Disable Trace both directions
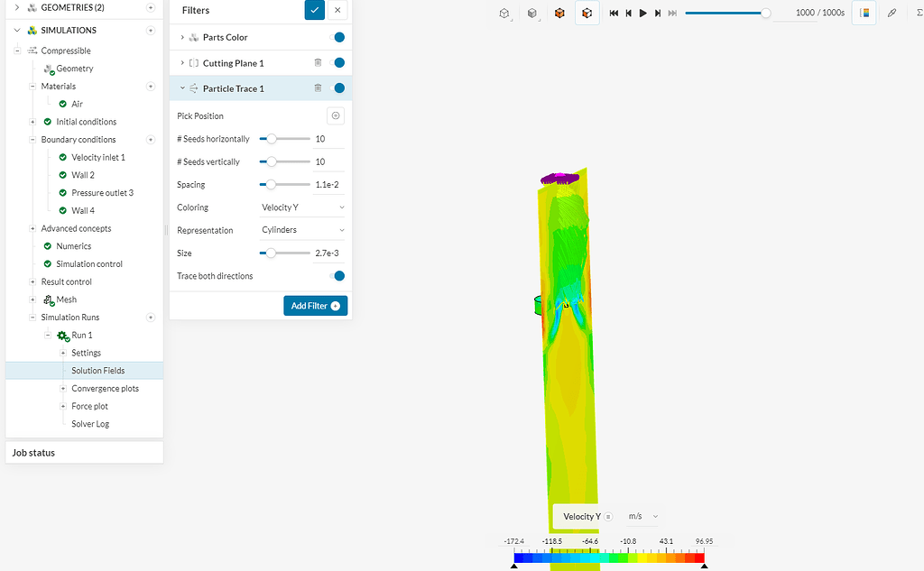Viewport: 924px width, 571px height. point(337,276)
